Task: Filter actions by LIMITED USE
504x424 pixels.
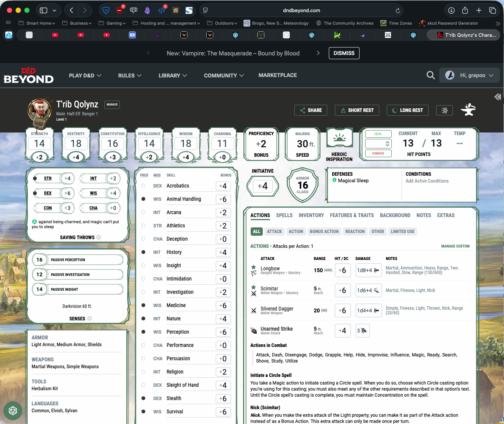Action: point(403,232)
